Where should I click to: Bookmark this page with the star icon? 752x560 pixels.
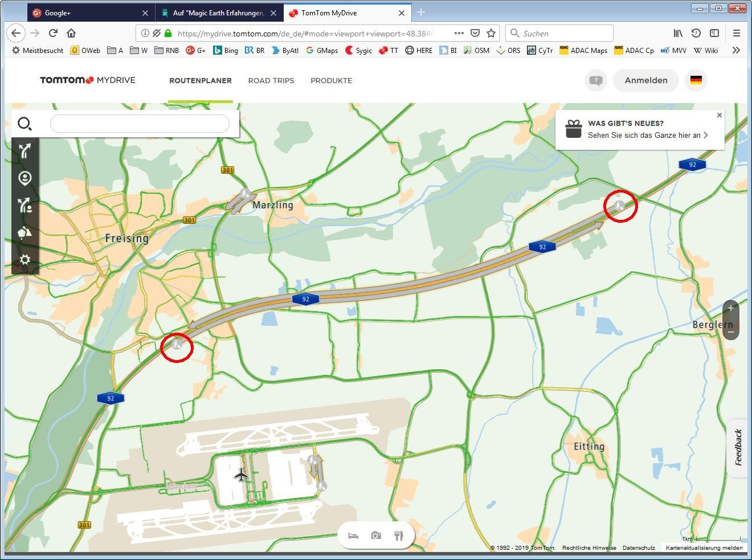(x=491, y=33)
